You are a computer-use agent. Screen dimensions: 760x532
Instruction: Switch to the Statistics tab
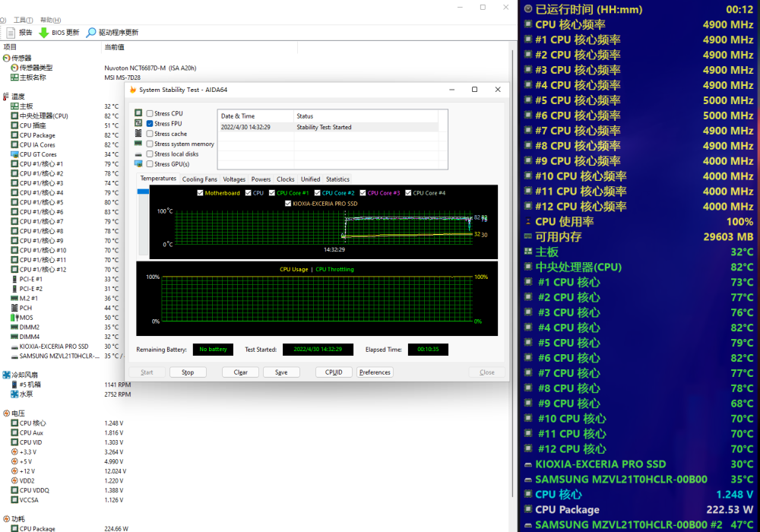point(337,179)
